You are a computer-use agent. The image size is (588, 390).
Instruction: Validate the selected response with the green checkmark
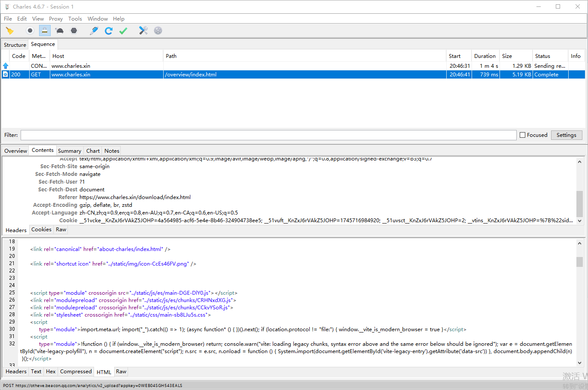[123, 30]
